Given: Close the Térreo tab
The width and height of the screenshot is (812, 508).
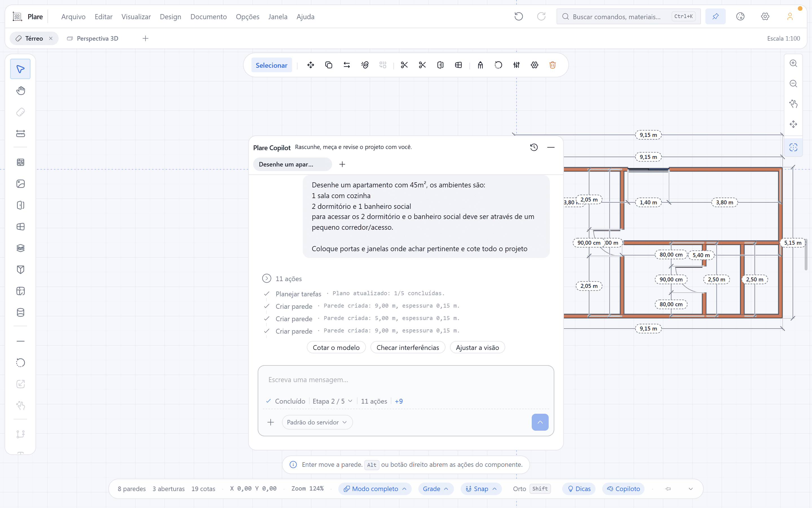Looking at the screenshot, I should tap(51, 38).
